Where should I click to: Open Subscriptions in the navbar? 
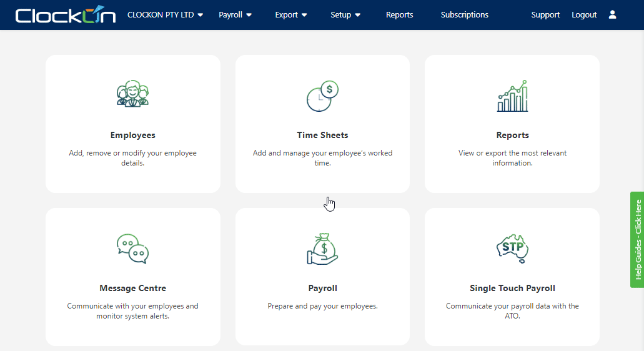tap(465, 15)
